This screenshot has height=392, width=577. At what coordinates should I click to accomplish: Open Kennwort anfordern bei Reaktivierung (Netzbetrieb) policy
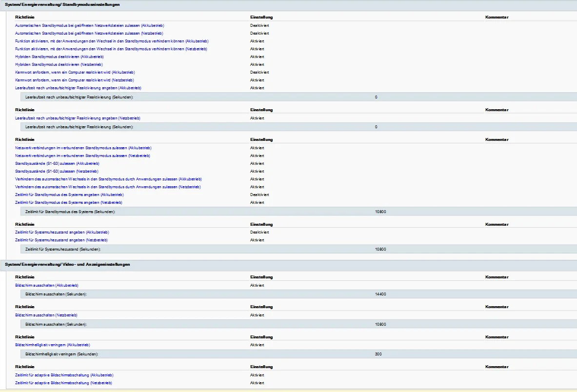74,80
